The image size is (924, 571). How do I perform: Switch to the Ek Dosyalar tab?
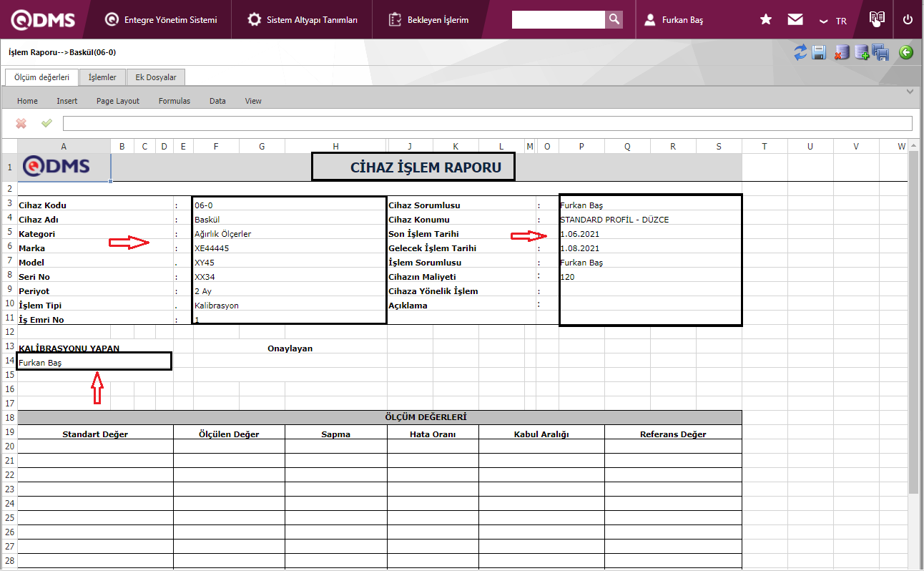[x=156, y=77]
